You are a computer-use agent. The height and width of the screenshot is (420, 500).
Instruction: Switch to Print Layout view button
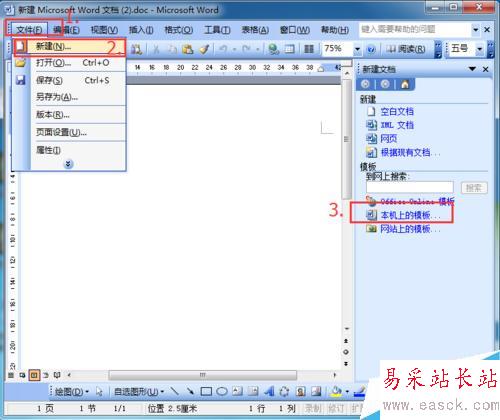(x=34, y=375)
